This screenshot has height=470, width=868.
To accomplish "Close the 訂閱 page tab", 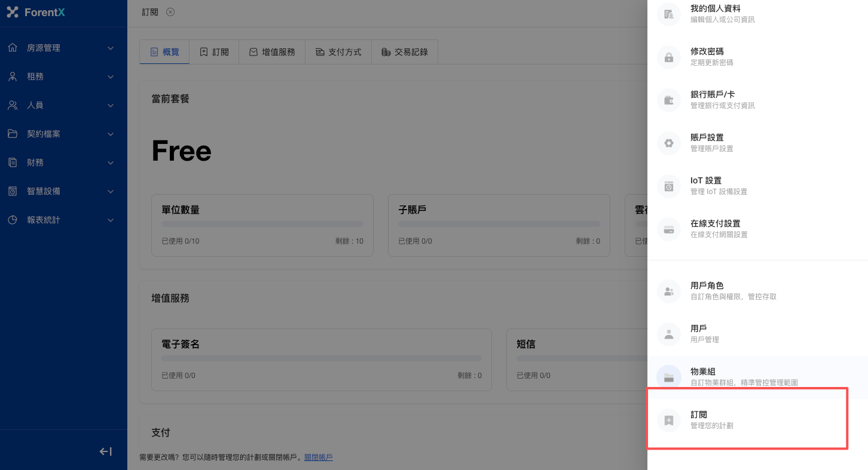I will pos(170,12).
